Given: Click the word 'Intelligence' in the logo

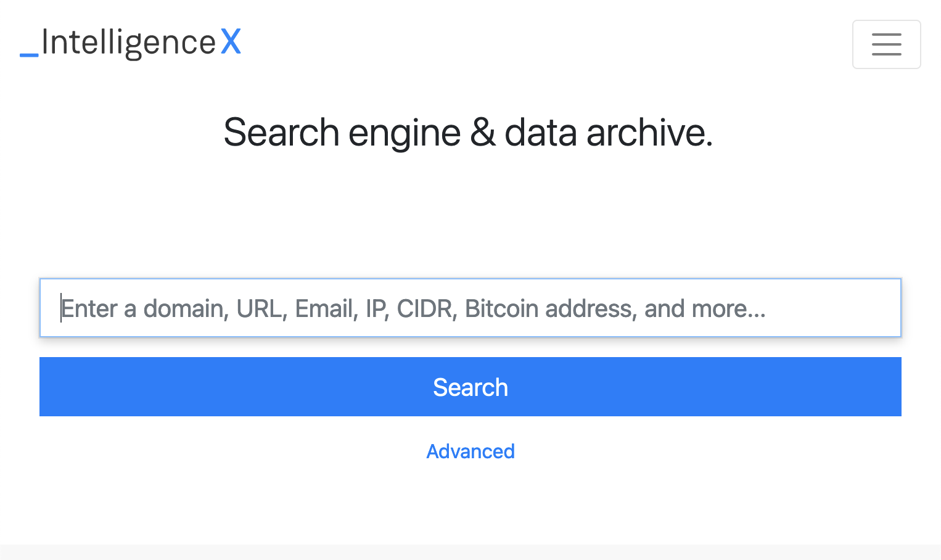Looking at the screenshot, I should coord(128,43).
